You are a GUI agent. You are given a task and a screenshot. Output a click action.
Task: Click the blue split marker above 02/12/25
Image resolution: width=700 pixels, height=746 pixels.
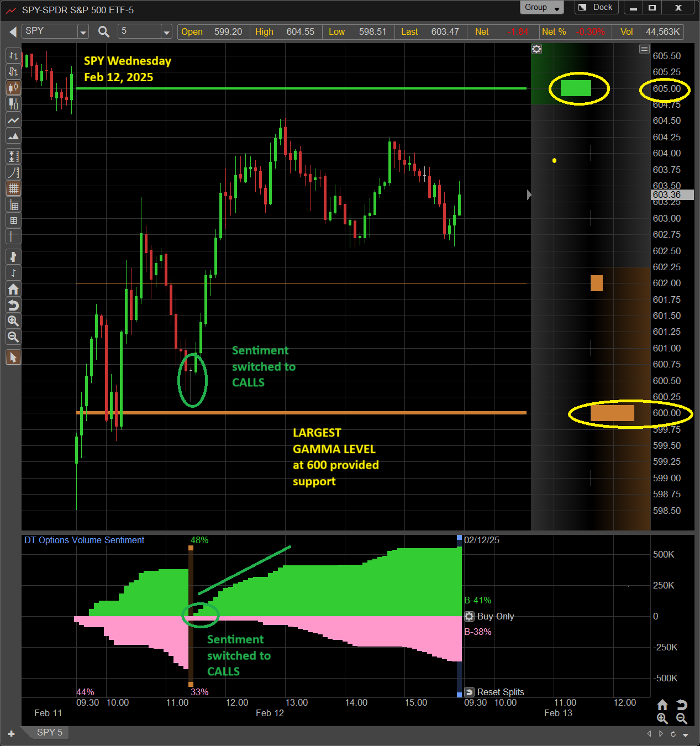tap(459, 538)
